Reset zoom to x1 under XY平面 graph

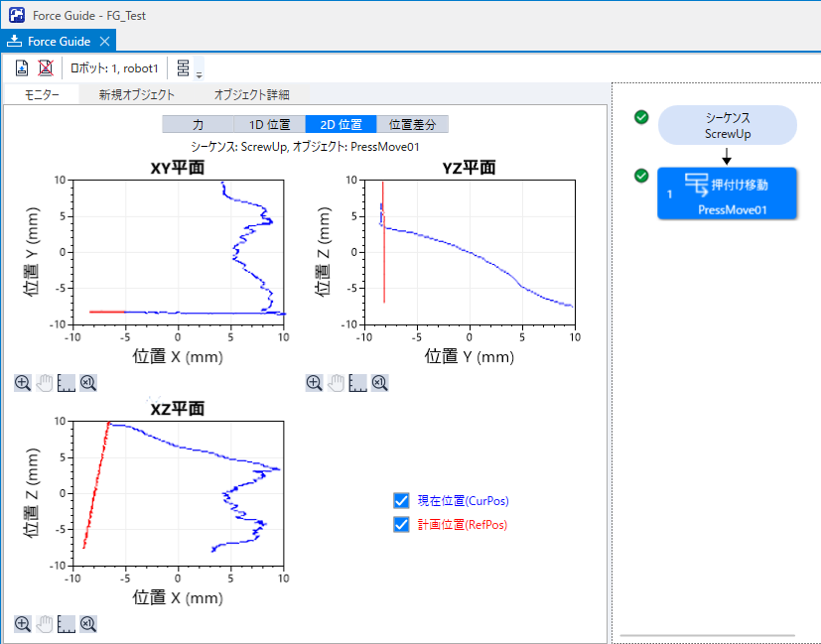[88, 382]
